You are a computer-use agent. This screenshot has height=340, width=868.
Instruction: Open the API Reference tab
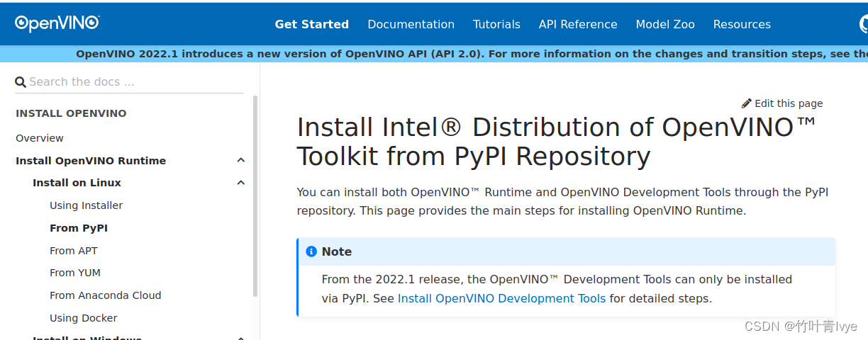coord(578,24)
